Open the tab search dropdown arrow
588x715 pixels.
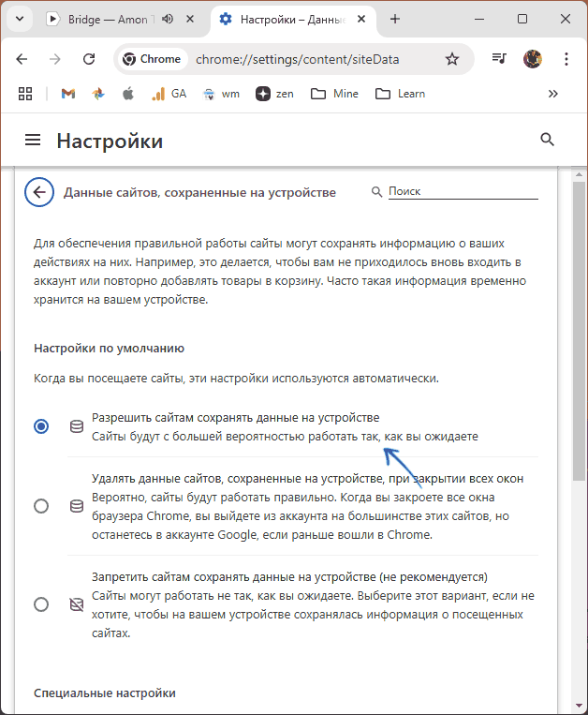[x=20, y=19]
